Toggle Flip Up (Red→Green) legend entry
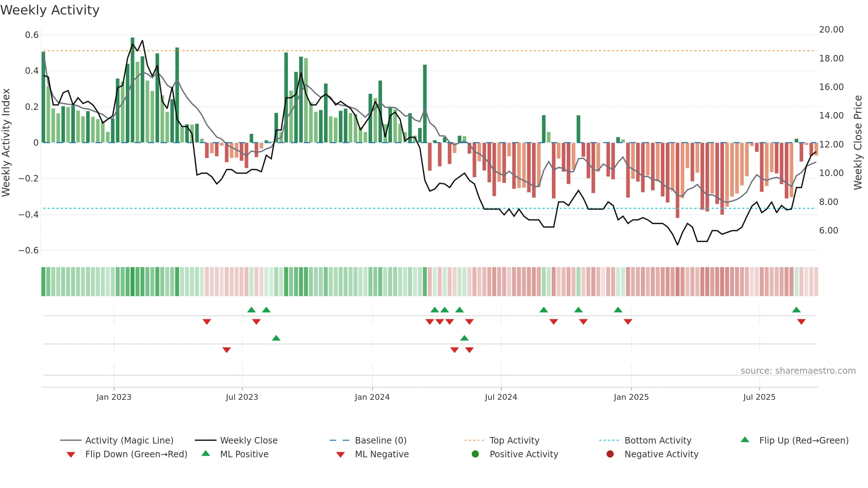 pyautogui.click(x=795, y=440)
